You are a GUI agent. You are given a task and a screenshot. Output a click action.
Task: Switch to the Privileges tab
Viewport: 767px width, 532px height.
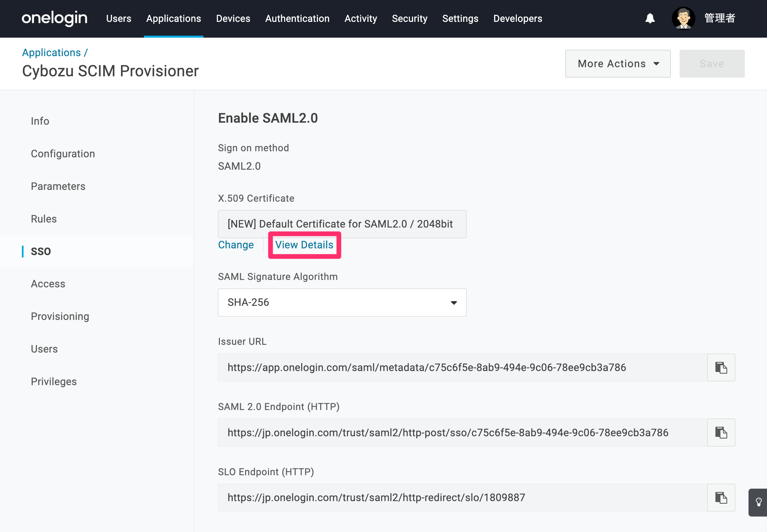[x=54, y=381]
